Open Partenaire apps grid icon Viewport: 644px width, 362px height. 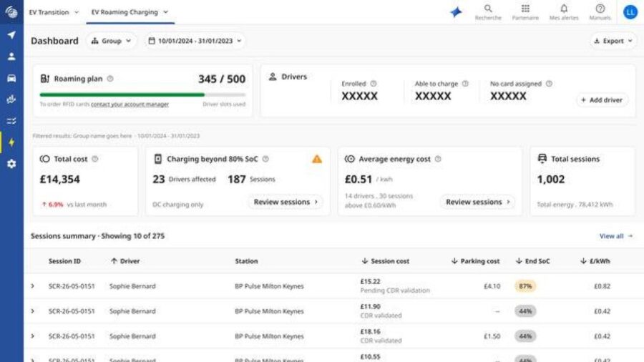(x=525, y=12)
